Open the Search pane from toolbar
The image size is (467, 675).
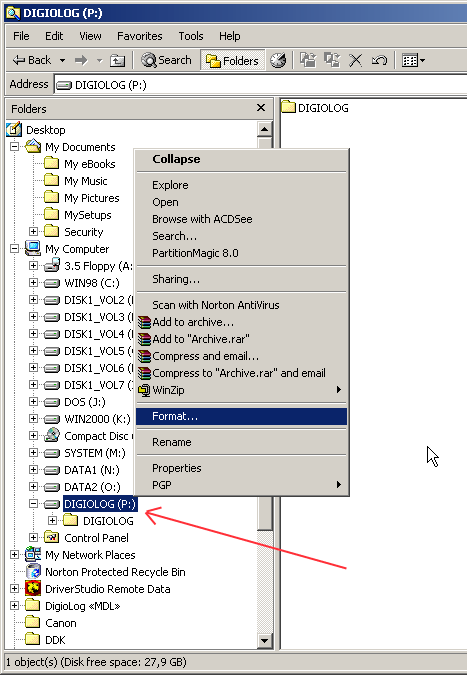[166, 60]
